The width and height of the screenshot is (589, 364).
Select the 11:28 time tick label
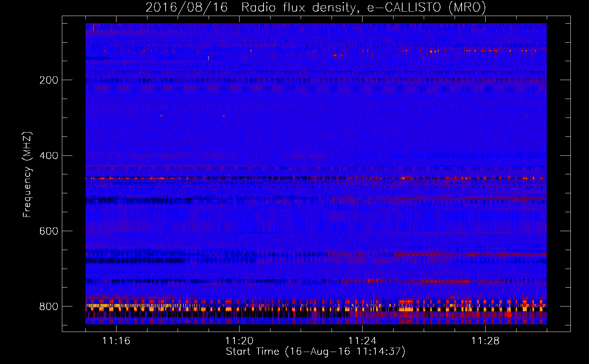(x=485, y=341)
